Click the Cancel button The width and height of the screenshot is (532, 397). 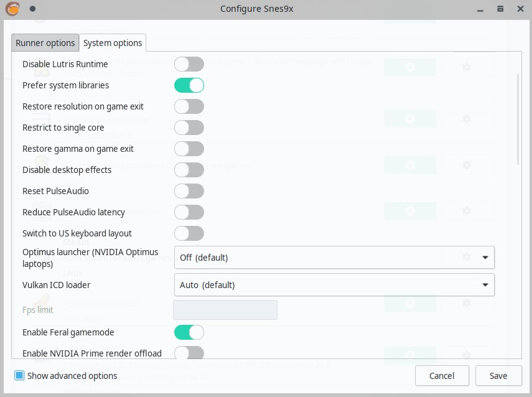click(x=442, y=376)
